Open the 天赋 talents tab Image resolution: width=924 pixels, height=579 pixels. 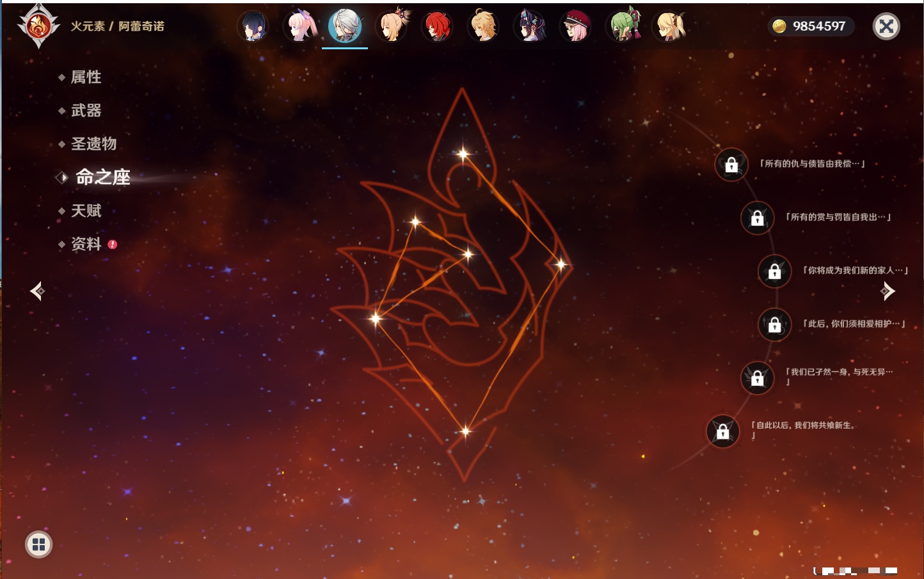(x=86, y=210)
